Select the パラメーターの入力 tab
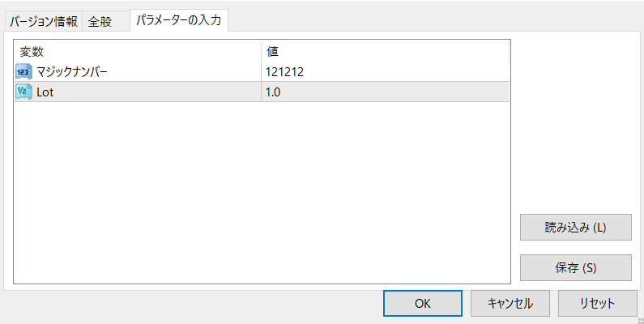This screenshot has height=324, width=644. click(179, 20)
